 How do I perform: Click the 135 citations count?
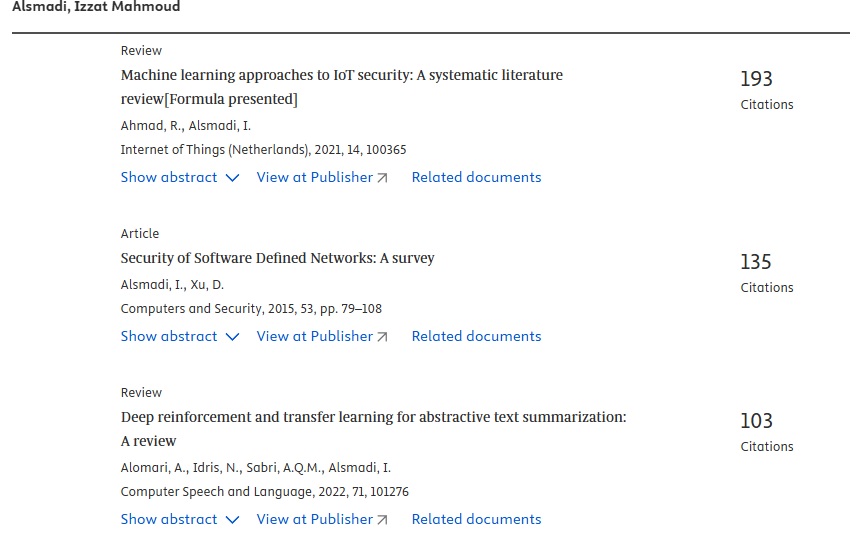(756, 262)
